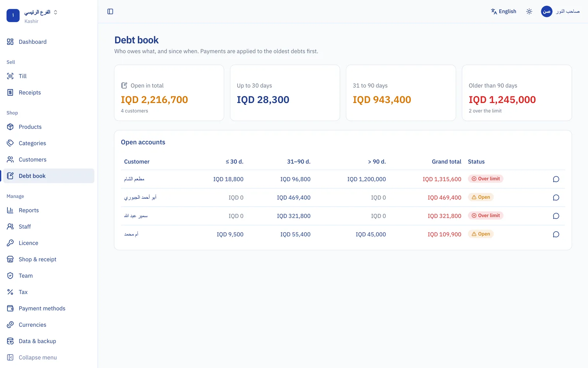Screen dimensions: 588x368
Task: Click the IQD 28,300 amount
Action: pos(263,100)
